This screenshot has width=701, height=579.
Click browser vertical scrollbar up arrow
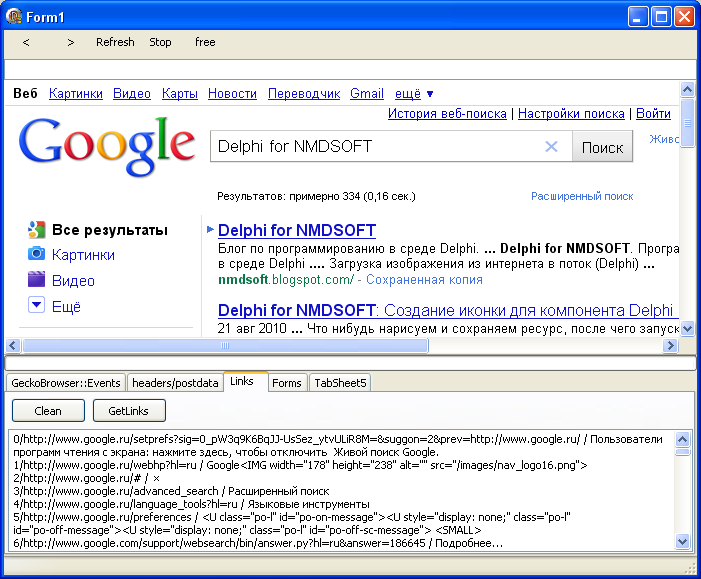click(x=687, y=90)
